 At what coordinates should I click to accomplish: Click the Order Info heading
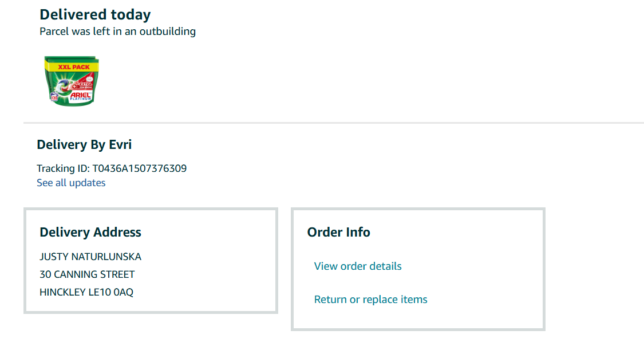[x=339, y=232]
